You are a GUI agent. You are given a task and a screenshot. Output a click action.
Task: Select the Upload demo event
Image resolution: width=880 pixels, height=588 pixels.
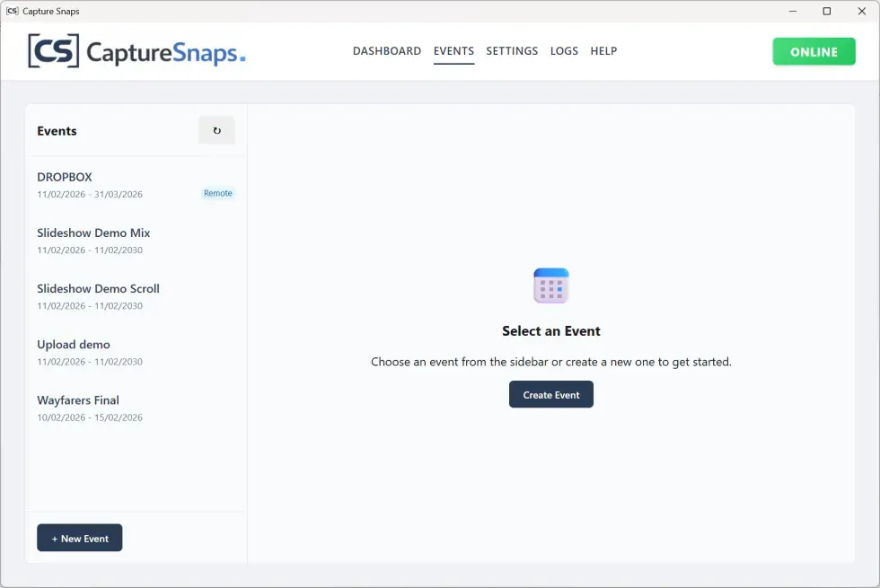[x=136, y=352]
